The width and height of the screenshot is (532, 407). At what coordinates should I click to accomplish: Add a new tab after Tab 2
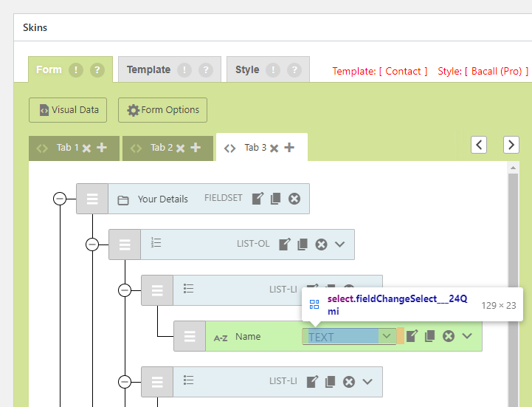point(196,148)
